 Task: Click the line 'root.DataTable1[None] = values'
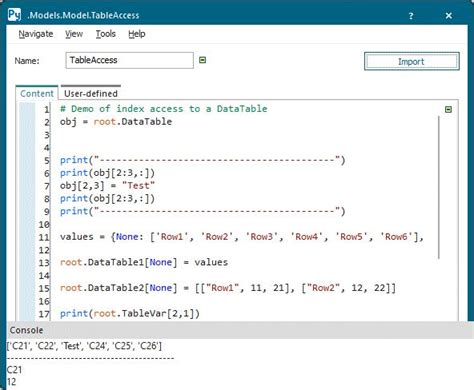(144, 262)
